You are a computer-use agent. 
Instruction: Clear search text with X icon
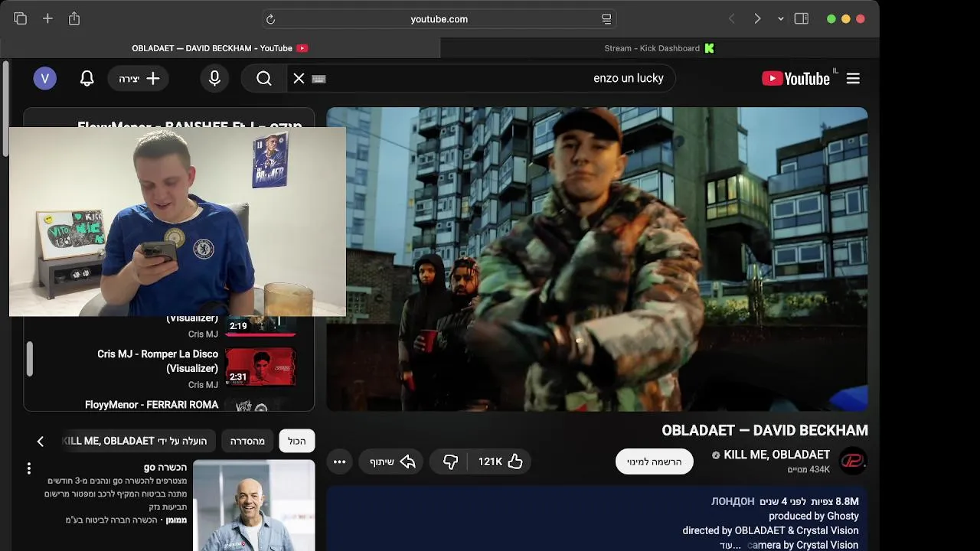pos(299,78)
